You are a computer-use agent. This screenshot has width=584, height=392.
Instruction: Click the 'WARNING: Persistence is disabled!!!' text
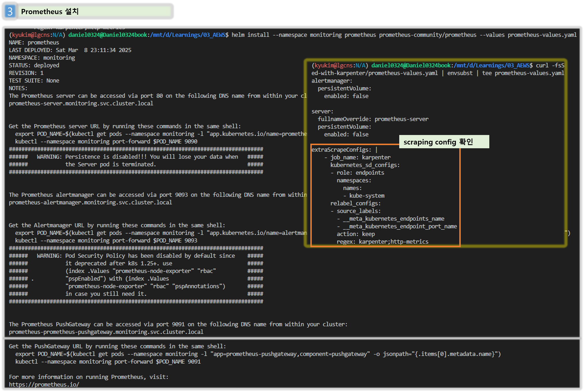pos(92,157)
